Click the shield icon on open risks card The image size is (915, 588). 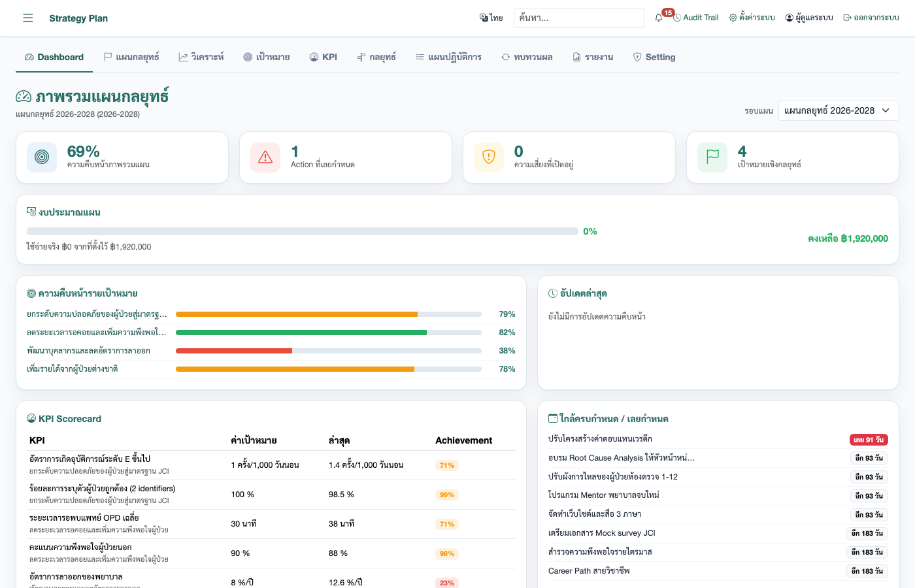(x=489, y=157)
